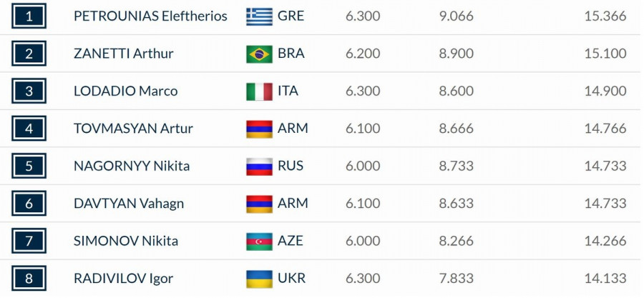
Task: Click NAGORNYY Nikita name
Action: pos(132,167)
